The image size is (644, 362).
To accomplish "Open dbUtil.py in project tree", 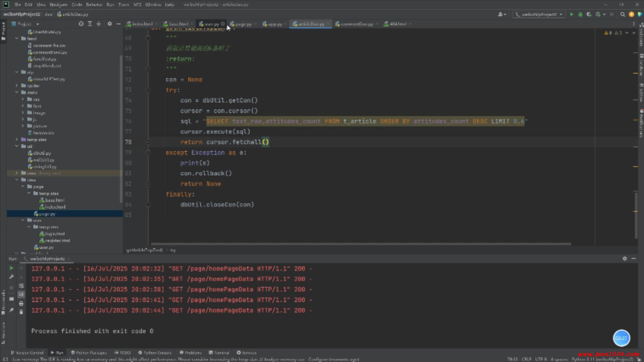I will tap(42, 153).
